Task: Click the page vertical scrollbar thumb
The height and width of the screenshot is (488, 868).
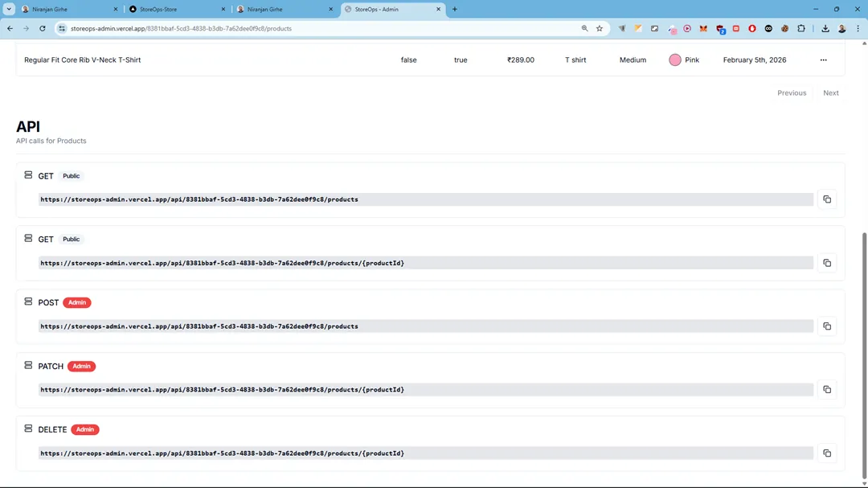Action: (864, 355)
